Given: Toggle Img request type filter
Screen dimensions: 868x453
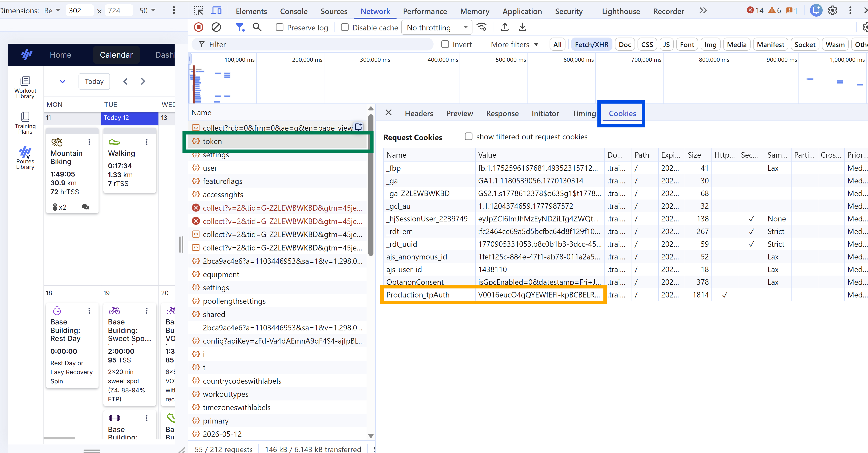Looking at the screenshot, I should 710,44.
